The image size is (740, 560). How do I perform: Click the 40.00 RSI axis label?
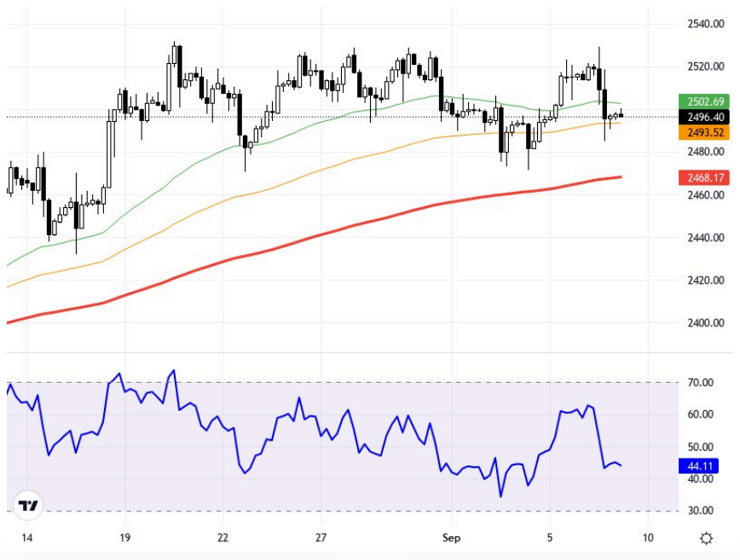[x=701, y=479]
